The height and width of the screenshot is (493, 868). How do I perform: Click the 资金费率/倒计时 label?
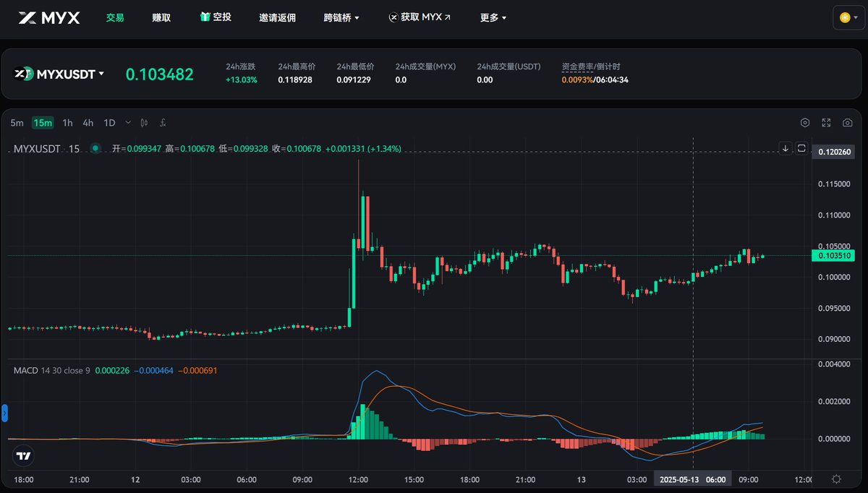pos(591,67)
